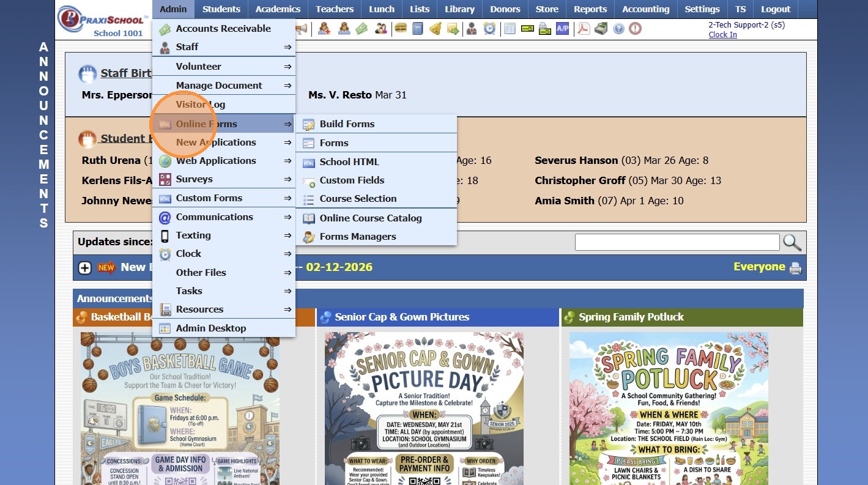Image resolution: width=868 pixels, height=485 pixels.
Task: Click the add-student icon with red plus
Action: tap(324, 28)
